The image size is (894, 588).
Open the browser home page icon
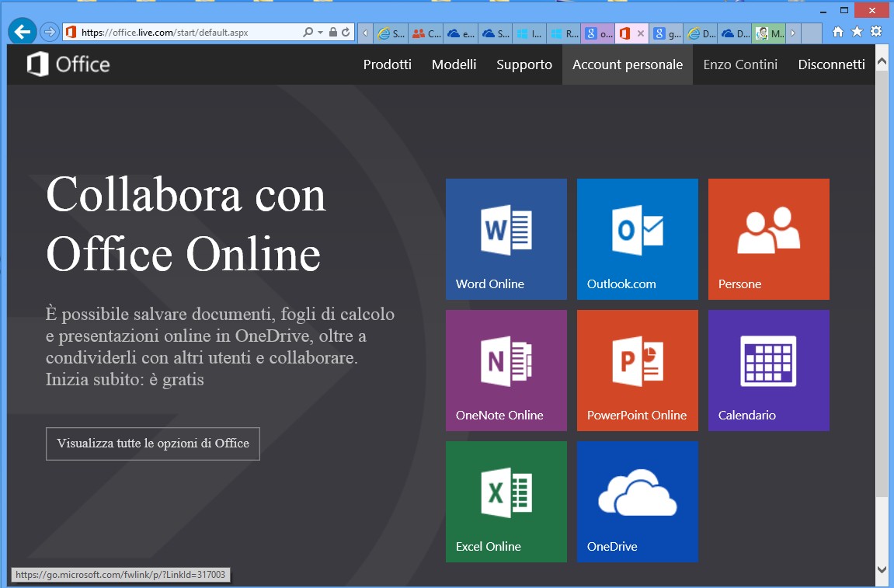click(838, 32)
